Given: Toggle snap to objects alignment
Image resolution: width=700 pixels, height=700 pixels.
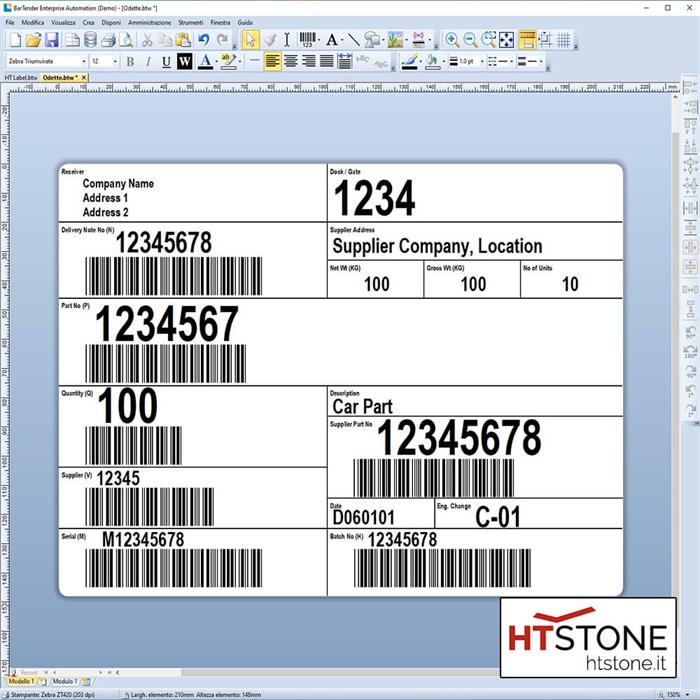Looking at the screenshot, I should click(x=545, y=40).
